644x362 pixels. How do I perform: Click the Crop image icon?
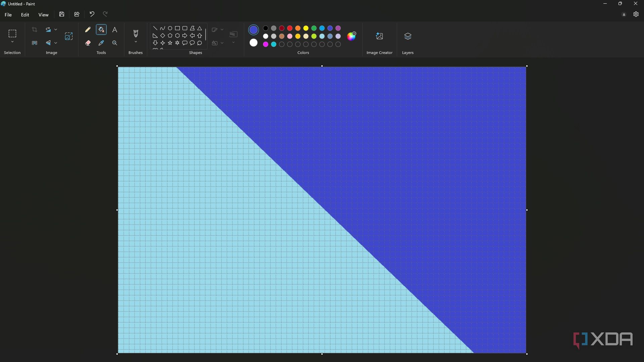point(35,30)
